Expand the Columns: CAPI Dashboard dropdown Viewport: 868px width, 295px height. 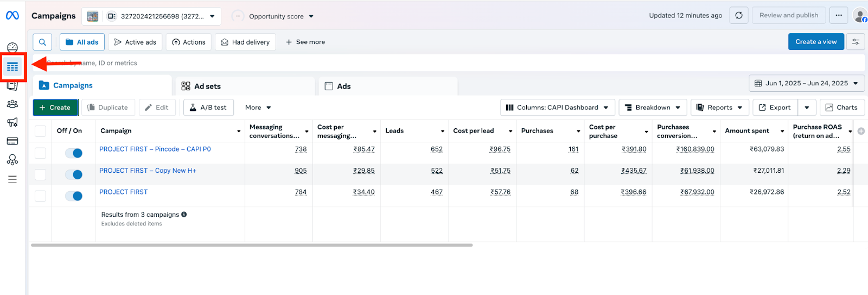(x=557, y=108)
